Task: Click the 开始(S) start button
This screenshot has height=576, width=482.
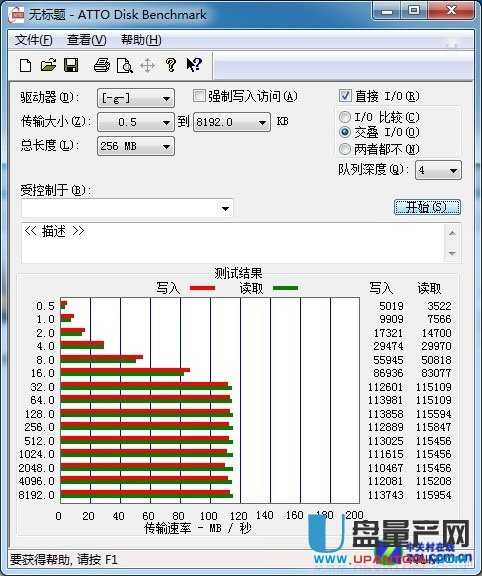Action: [x=427, y=207]
